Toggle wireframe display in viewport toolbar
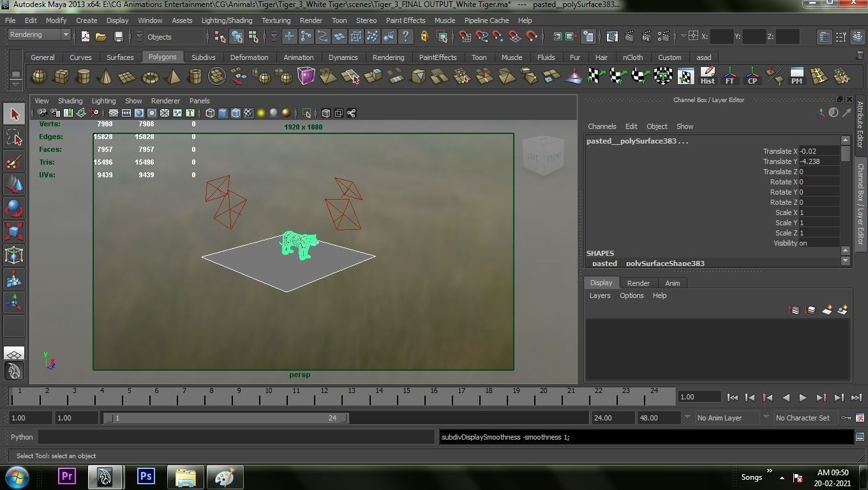Viewport: 868px width, 490px height. tap(210, 113)
